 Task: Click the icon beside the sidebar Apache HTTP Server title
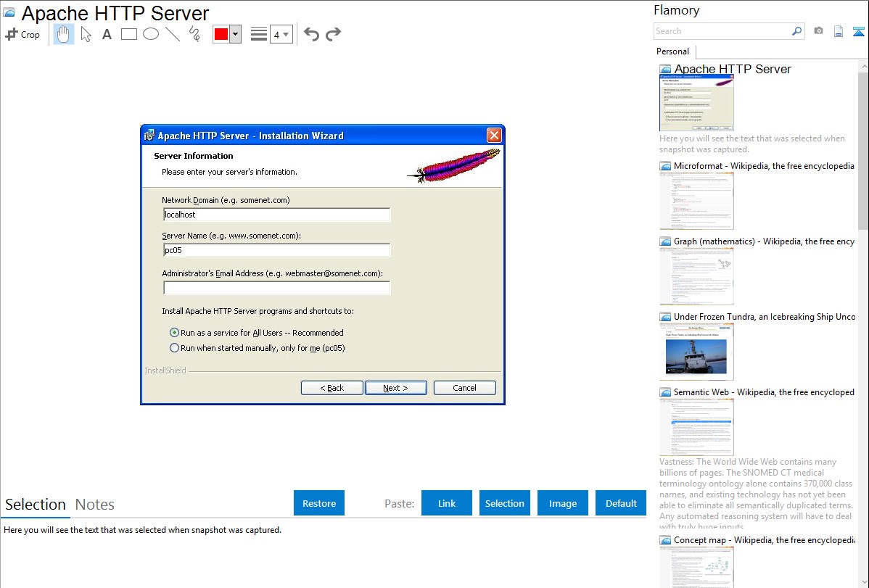(x=665, y=70)
